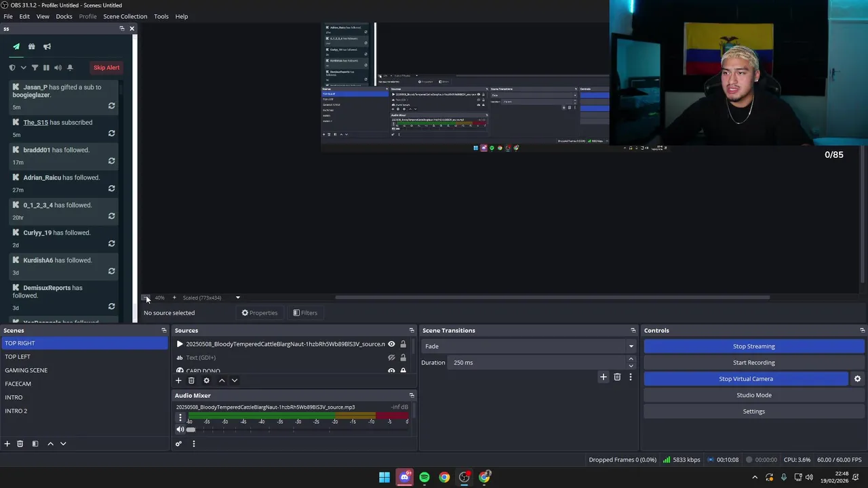
Task: Open the File menu
Action: point(8,16)
